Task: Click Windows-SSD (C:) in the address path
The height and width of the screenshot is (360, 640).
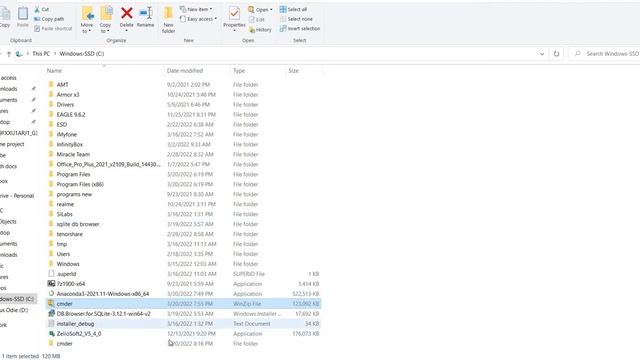Action: pyautogui.click(x=82, y=53)
